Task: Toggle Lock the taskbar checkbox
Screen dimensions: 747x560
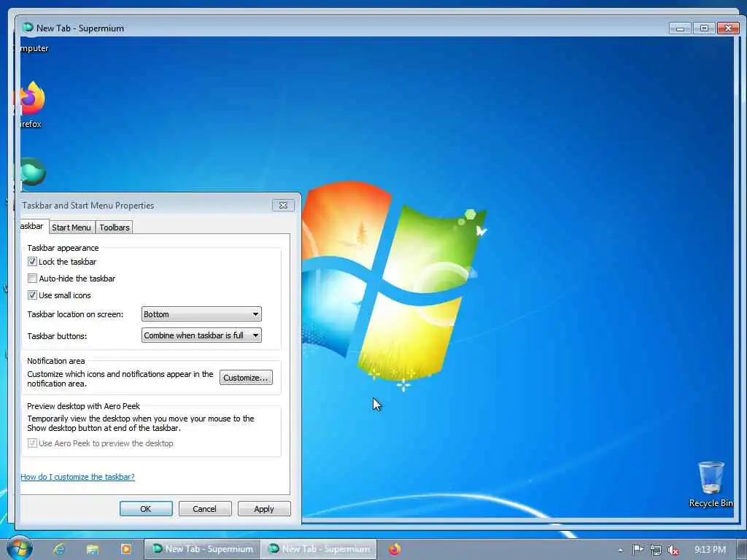Action: click(x=32, y=262)
